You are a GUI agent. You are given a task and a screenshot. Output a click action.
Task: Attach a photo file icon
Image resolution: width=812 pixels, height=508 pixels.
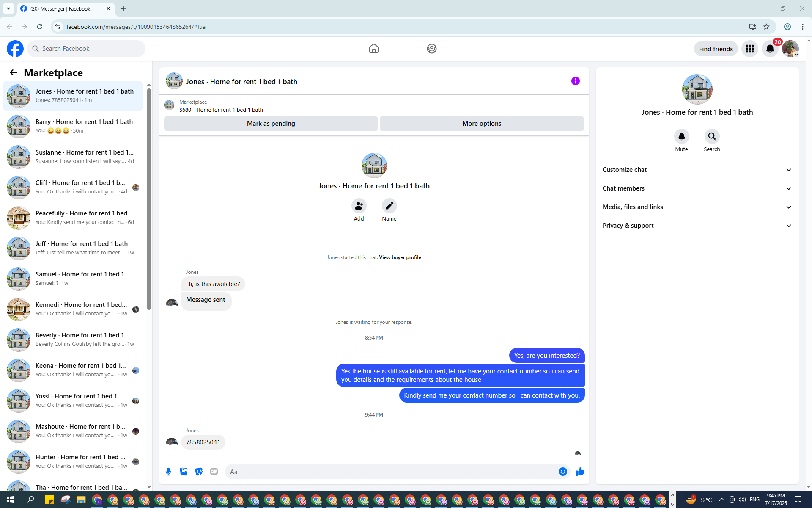tap(184, 472)
